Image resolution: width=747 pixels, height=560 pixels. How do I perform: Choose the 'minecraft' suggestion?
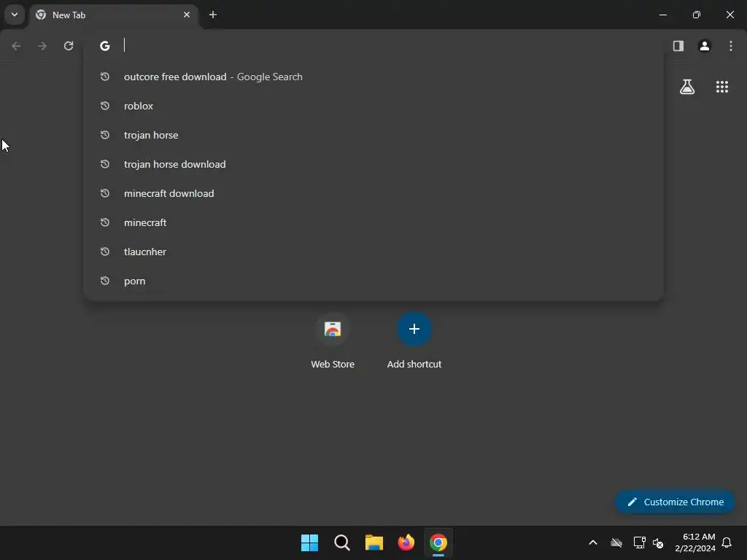373,222
